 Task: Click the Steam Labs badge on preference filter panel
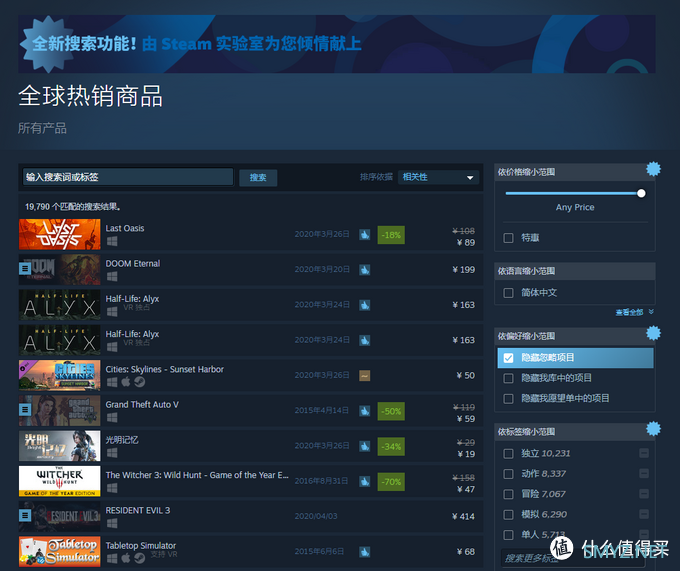(653, 333)
